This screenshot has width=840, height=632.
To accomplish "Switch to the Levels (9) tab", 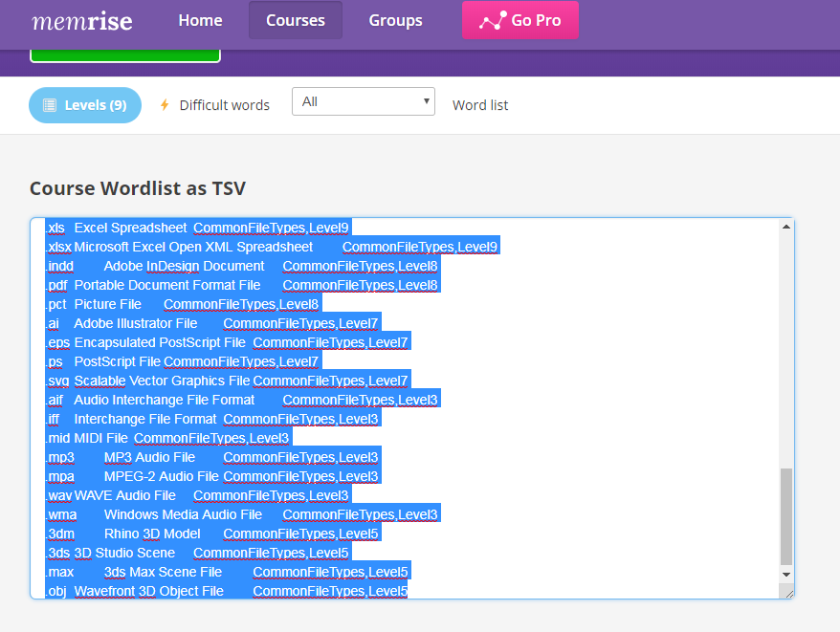I will 85,105.
